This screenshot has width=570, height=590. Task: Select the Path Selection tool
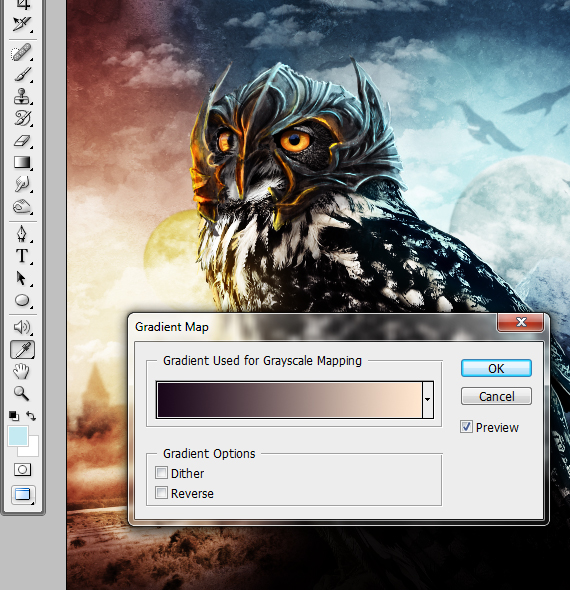coord(22,278)
